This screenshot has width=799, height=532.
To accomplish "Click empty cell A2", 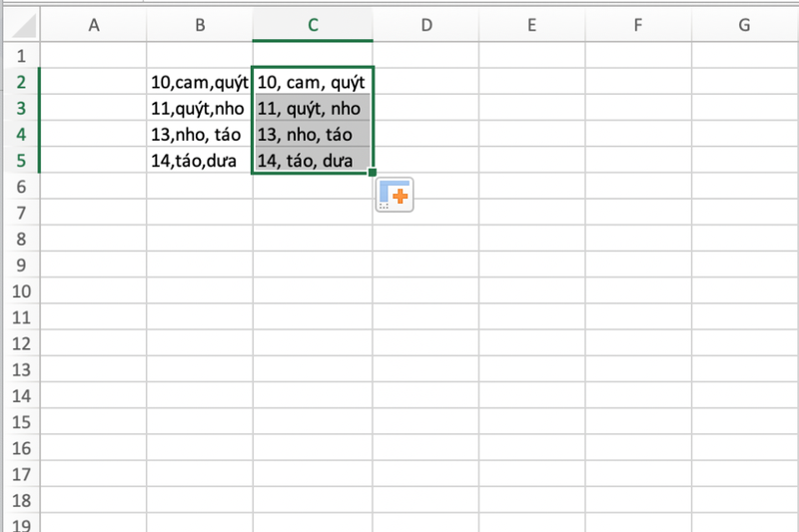I will coord(93,82).
